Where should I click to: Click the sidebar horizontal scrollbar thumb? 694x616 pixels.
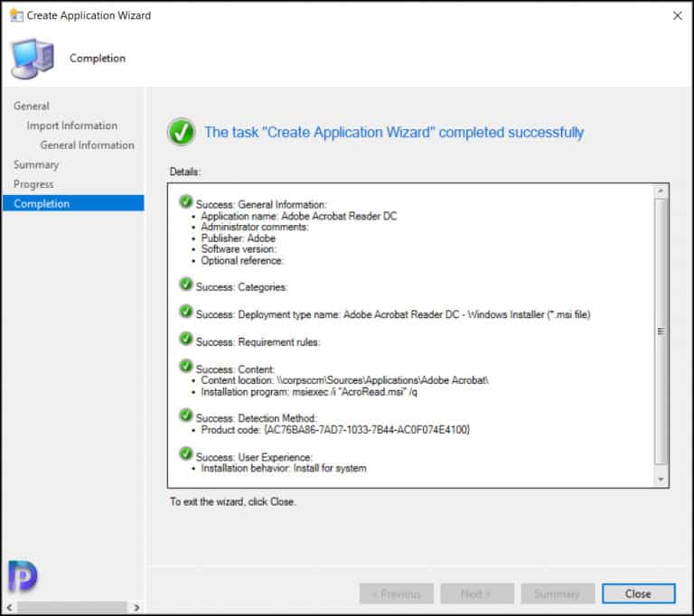72,608
